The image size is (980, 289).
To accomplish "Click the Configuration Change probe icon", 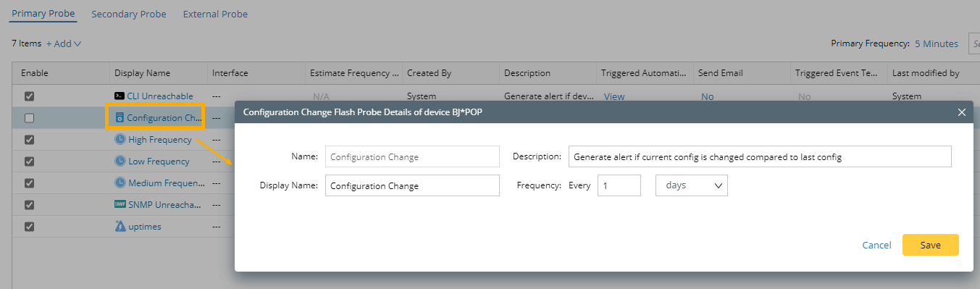I will (x=120, y=118).
